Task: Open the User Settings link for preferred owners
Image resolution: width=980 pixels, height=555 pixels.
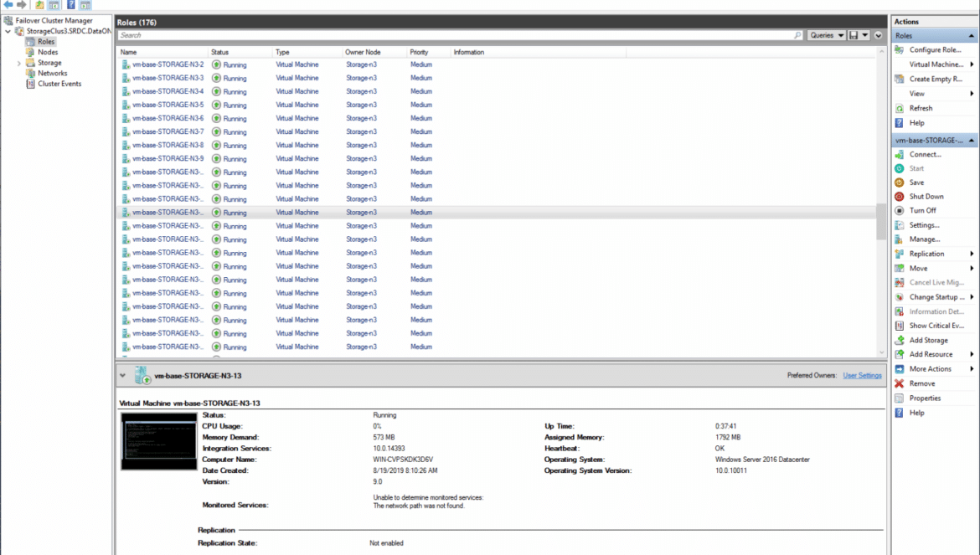Action: pos(862,376)
